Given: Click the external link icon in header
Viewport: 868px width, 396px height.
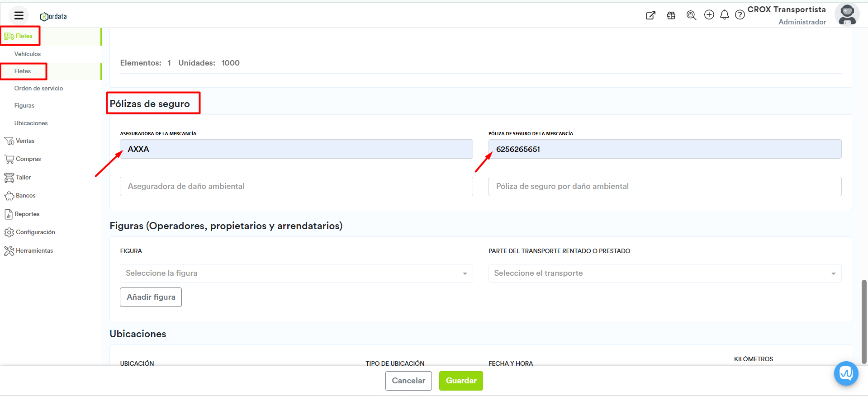Looking at the screenshot, I should tap(650, 15).
